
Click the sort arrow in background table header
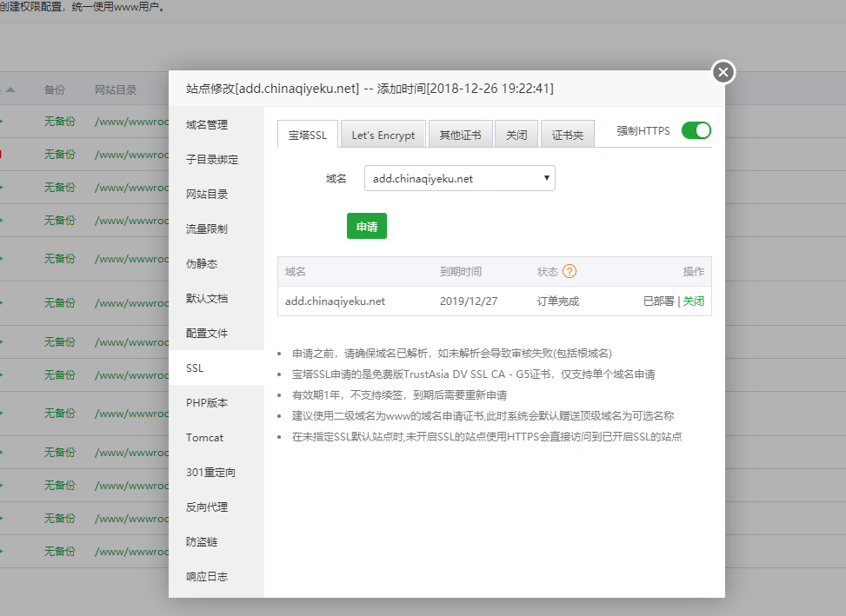point(10,89)
